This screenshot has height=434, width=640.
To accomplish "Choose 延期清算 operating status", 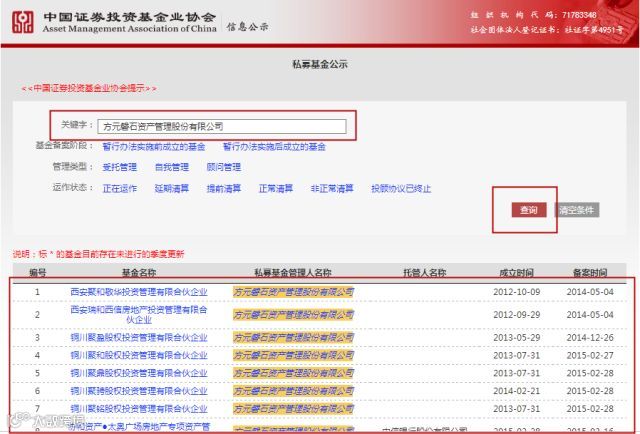I will (172, 188).
